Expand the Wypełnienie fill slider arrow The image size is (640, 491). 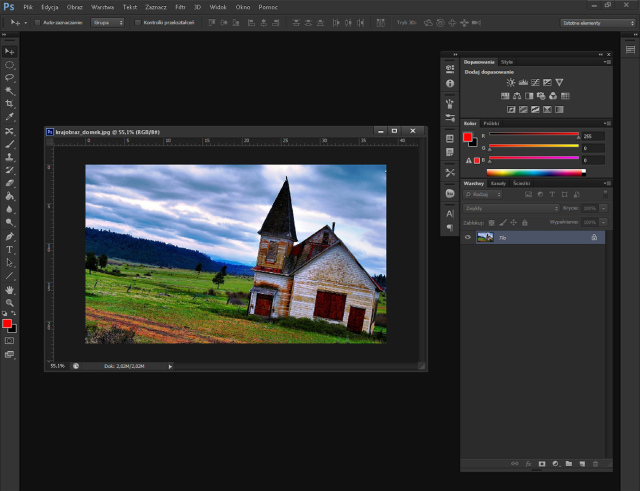[x=603, y=222]
